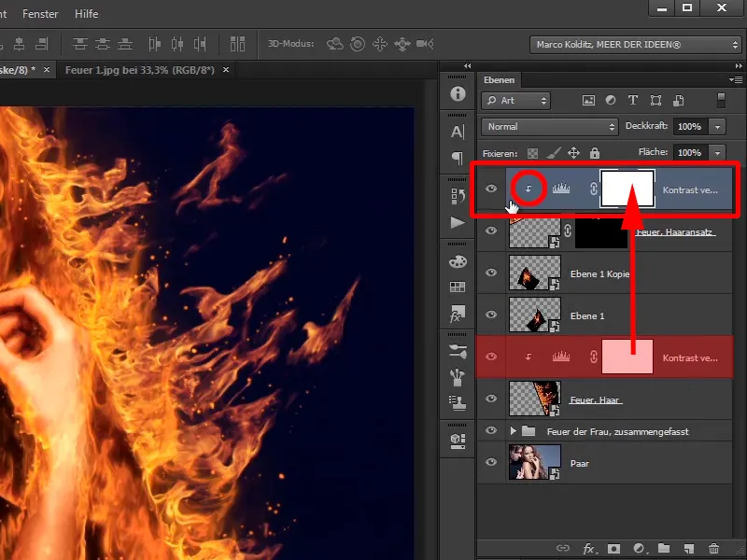The width and height of the screenshot is (747, 560).
Task: Switch to the Feuer 1.jpg document tab
Action: pos(139,70)
